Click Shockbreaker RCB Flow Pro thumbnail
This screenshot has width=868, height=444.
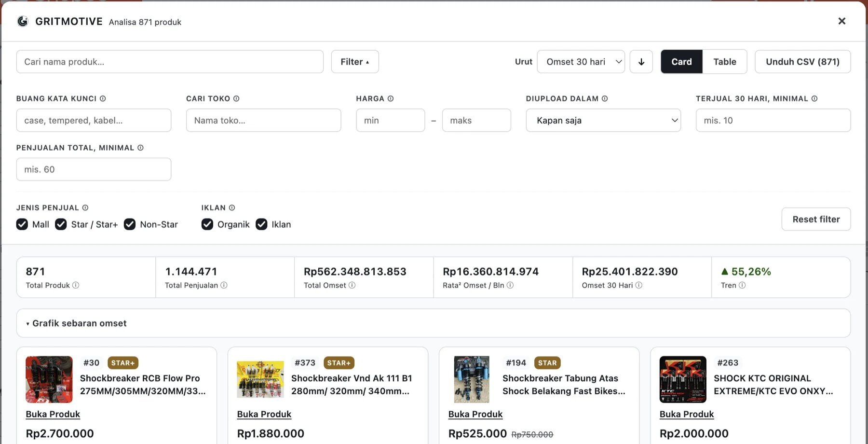click(49, 379)
